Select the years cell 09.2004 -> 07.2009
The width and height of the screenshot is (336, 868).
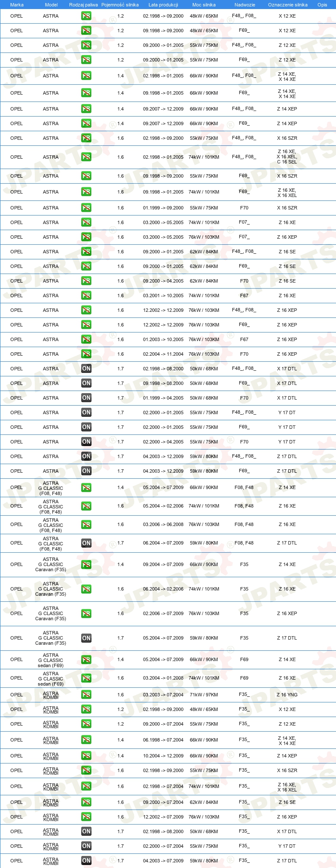click(x=163, y=564)
